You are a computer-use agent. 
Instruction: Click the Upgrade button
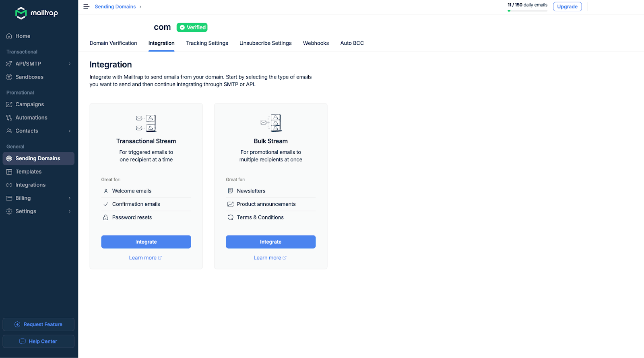(x=567, y=6)
